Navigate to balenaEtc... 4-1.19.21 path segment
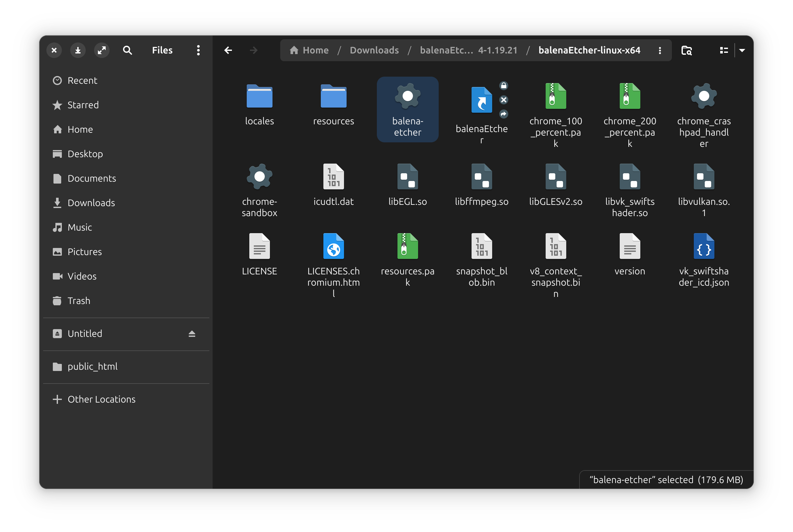 click(469, 50)
